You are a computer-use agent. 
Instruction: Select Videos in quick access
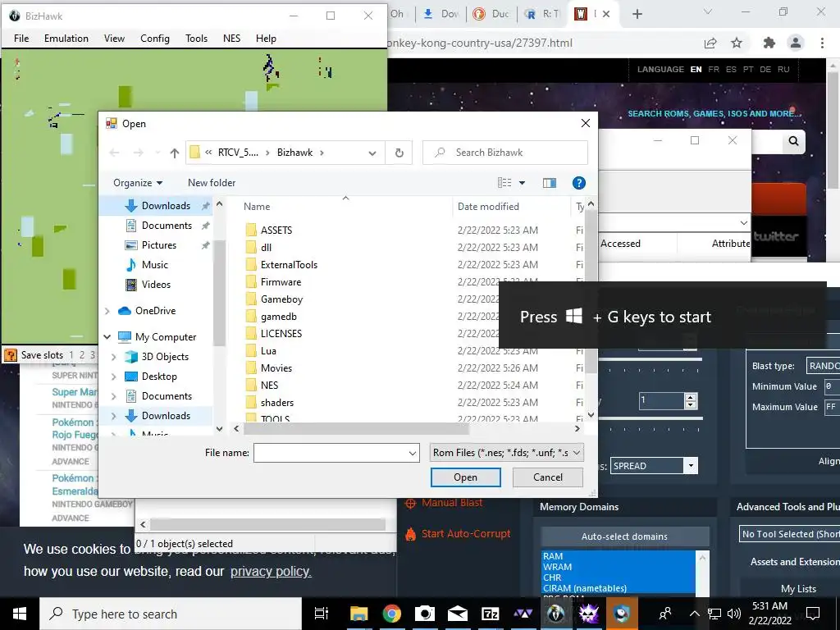[x=156, y=285]
